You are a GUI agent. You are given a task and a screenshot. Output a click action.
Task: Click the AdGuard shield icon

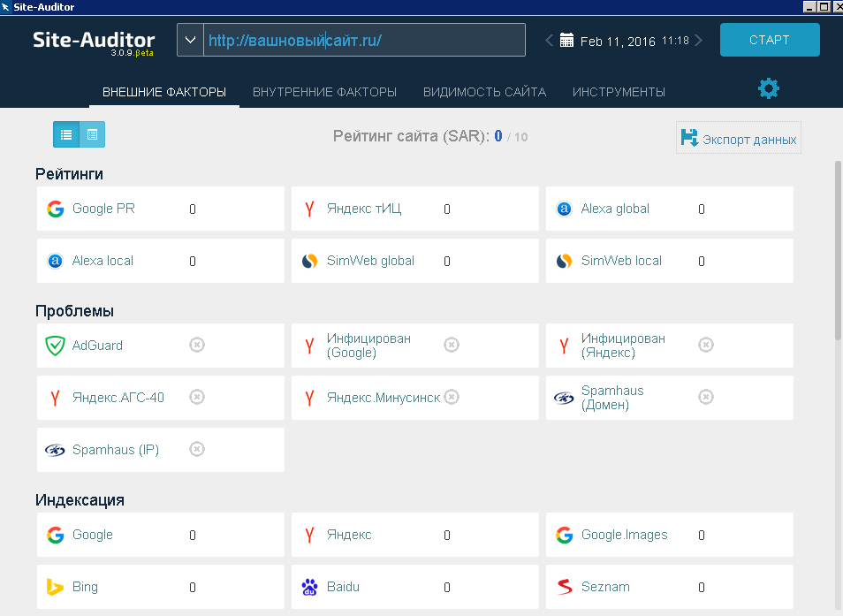[56, 346]
